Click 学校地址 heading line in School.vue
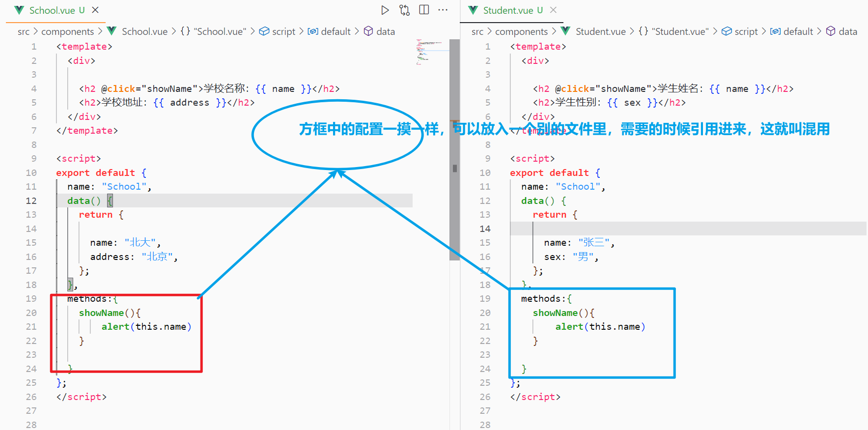Screen dimensions: 868x430 167,103
